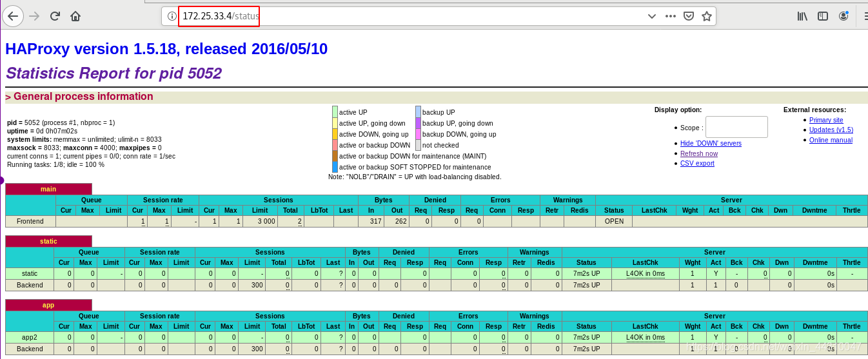Viewport: 868px width, 359px height.
Task: Click the browser forward arrow
Action: click(x=35, y=16)
